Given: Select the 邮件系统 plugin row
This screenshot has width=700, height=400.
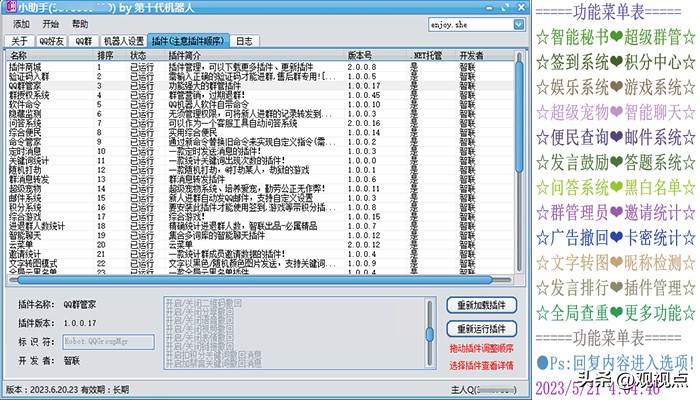Looking at the screenshot, I should pyautogui.click(x=261, y=198).
